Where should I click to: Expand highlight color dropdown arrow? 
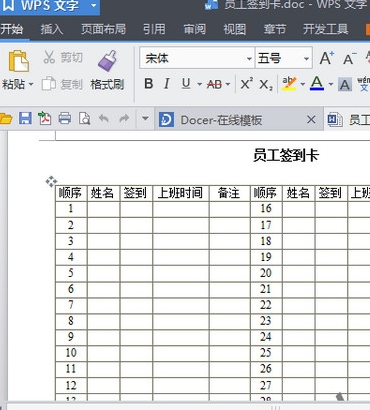(x=303, y=84)
